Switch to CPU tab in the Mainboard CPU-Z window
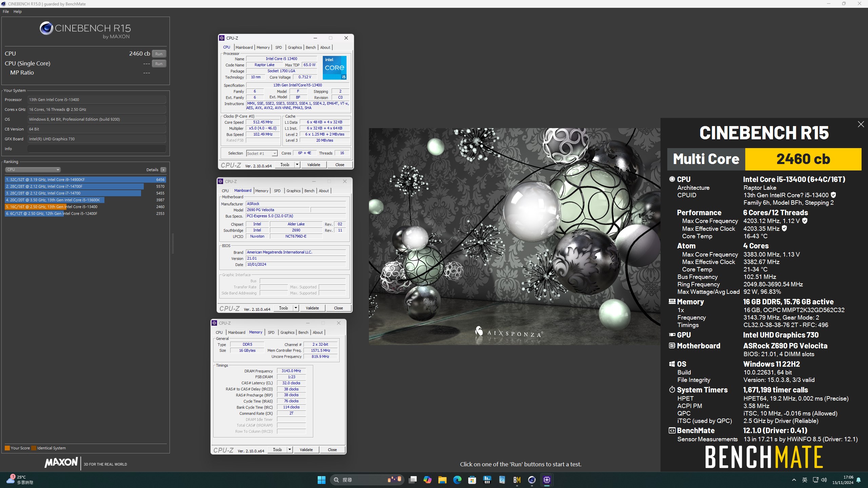This screenshot has height=488, width=868. pyautogui.click(x=225, y=191)
